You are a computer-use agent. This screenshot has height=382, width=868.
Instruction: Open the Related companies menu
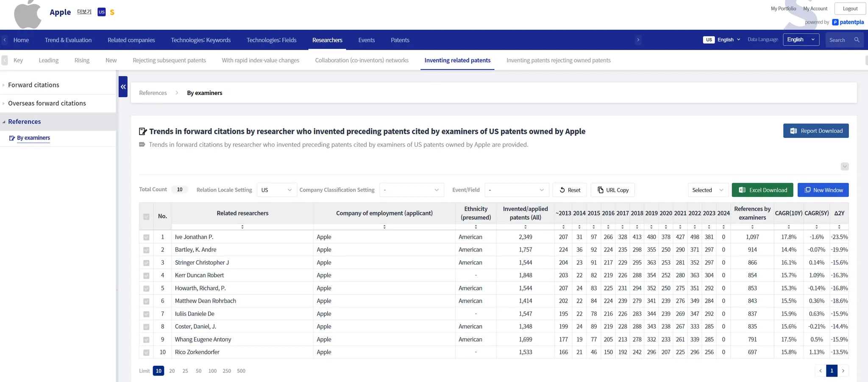coord(131,40)
